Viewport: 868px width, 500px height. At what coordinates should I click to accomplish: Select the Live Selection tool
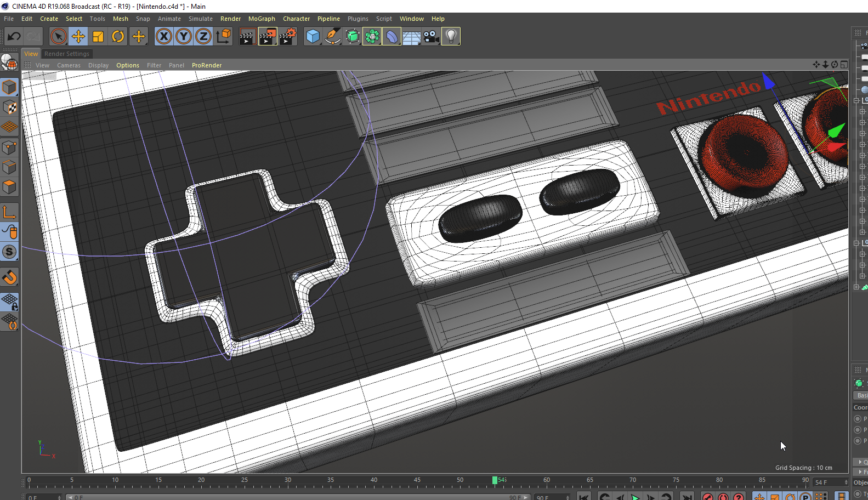point(58,37)
